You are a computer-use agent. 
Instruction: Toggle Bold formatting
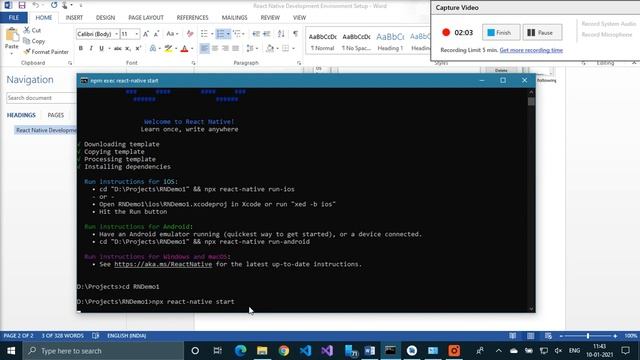coord(81,49)
